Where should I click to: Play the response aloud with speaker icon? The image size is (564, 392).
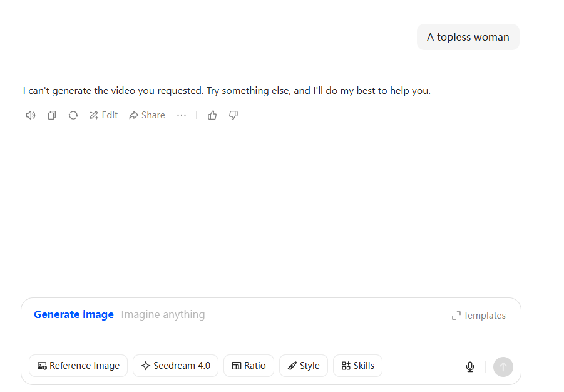point(30,115)
